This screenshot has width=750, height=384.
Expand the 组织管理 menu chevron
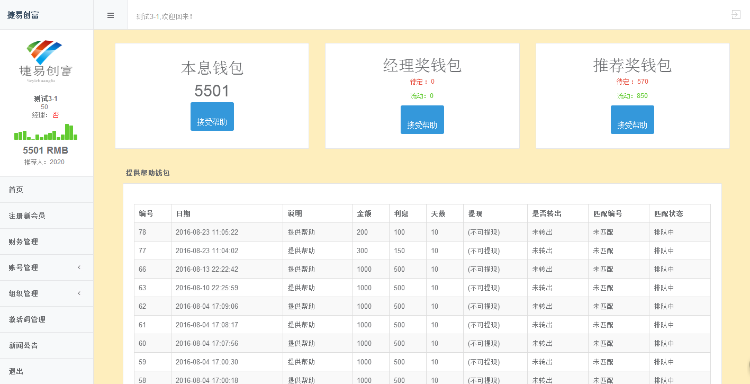click(x=79, y=294)
